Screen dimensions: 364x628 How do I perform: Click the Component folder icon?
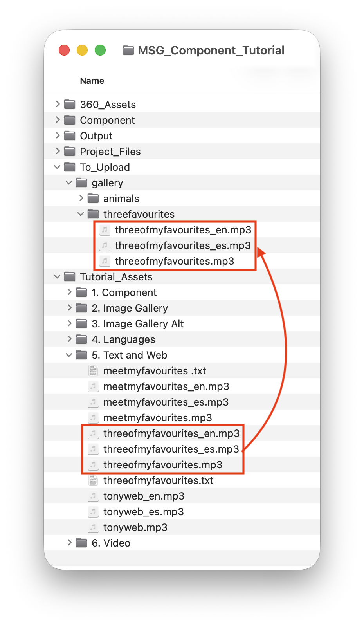[x=70, y=120]
